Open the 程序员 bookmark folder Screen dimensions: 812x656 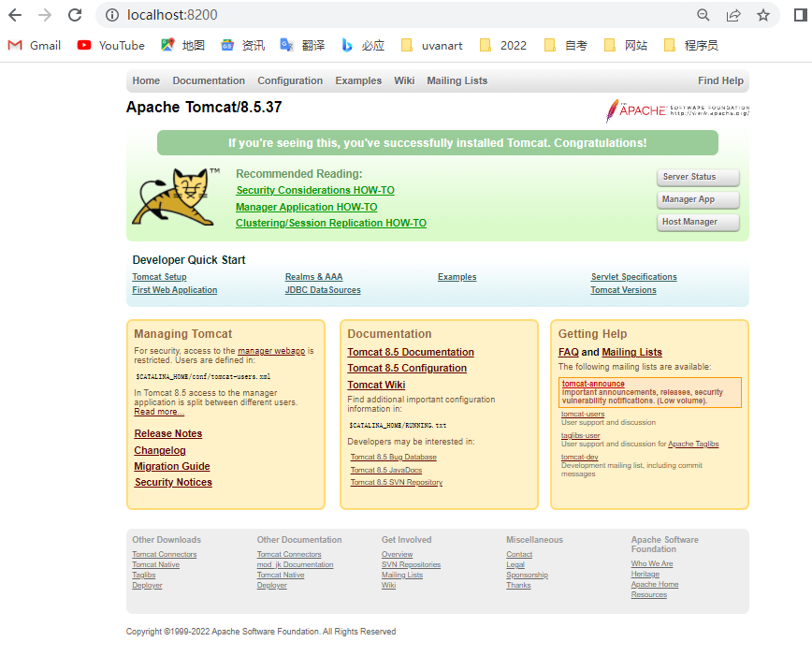tap(690, 46)
